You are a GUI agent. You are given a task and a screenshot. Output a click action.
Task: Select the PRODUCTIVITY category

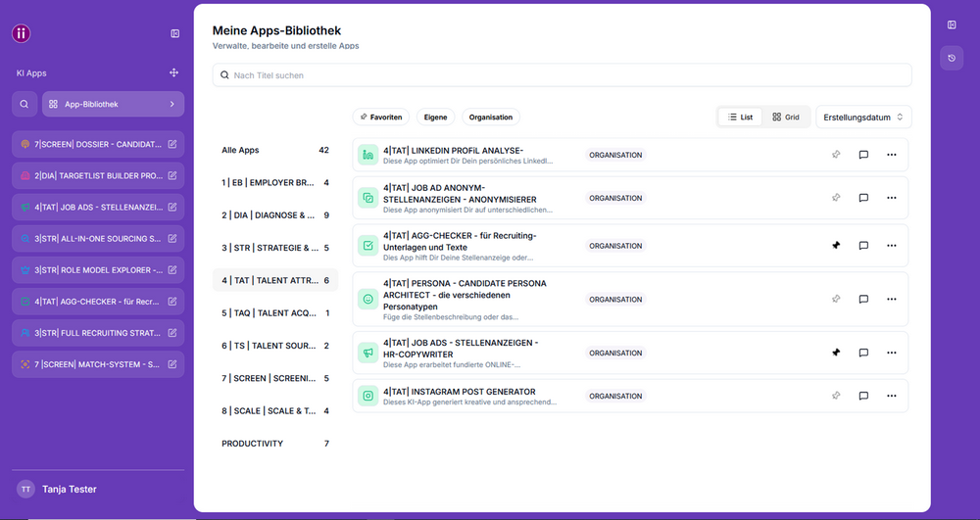(x=275, y=444)
